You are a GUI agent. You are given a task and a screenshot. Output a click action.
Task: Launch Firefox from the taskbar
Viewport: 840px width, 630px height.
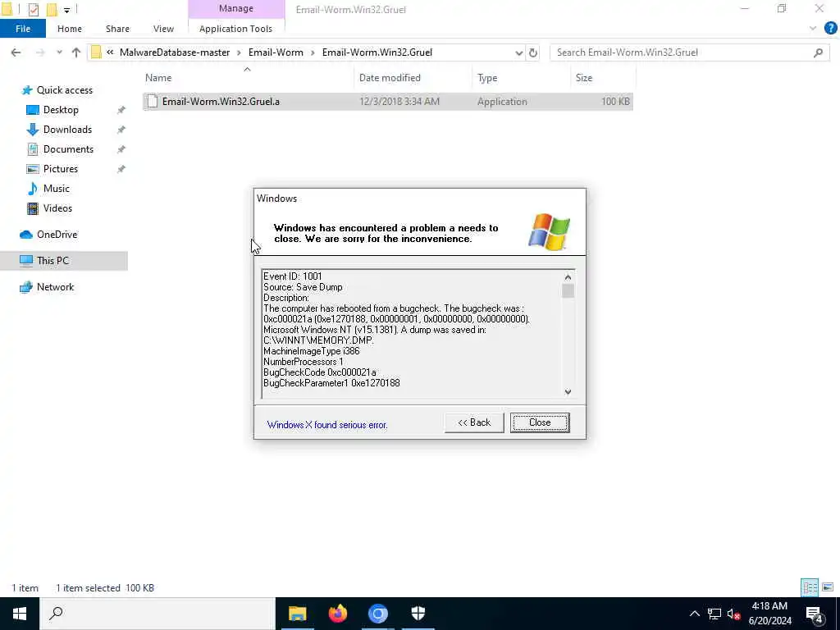[x=337, y=614]
